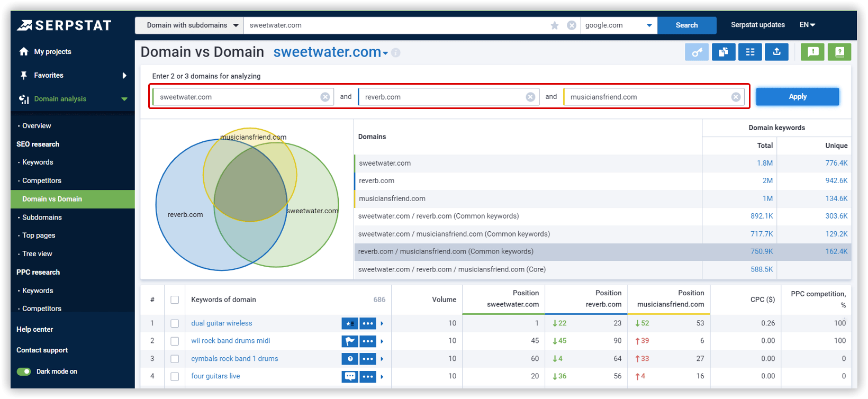Click the star favorite icon in search bar
The image size is (868, 399).
coord(555,25)
